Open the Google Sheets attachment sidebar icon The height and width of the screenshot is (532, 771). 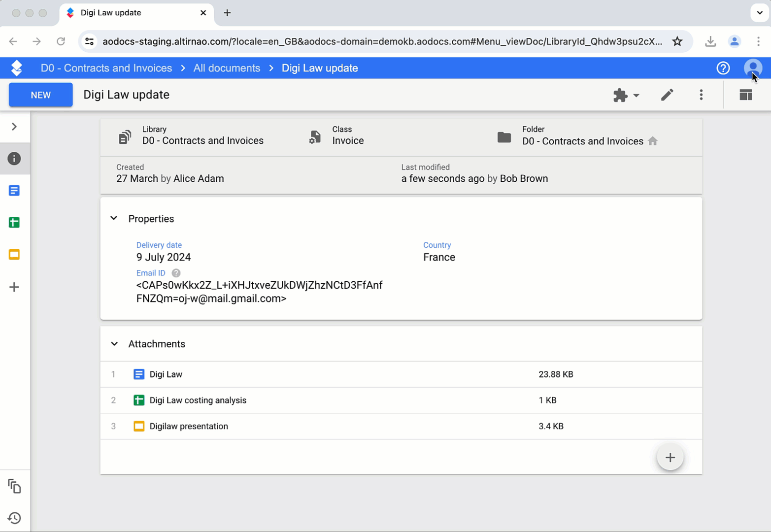tap(14, 223)
